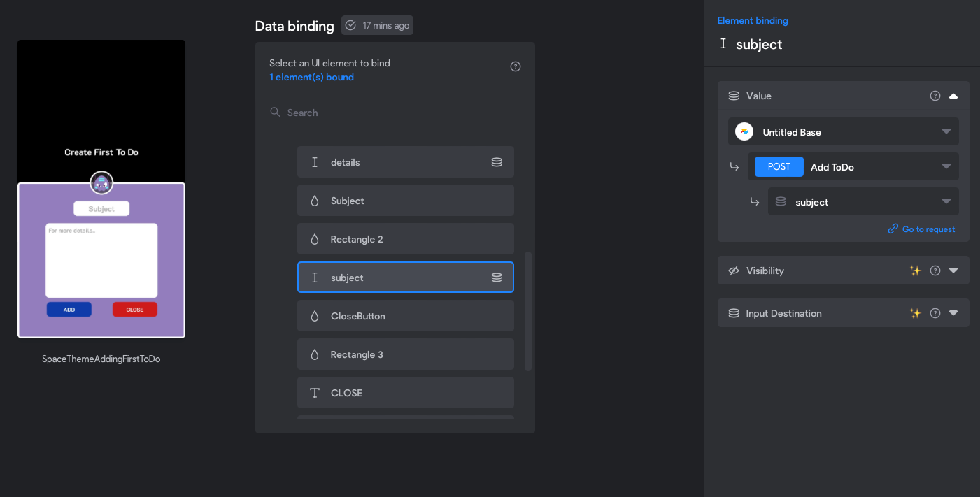Viewport: 980px width, 497px height.
Task: Click the element list scrollbar
Action: pos(528,311)
